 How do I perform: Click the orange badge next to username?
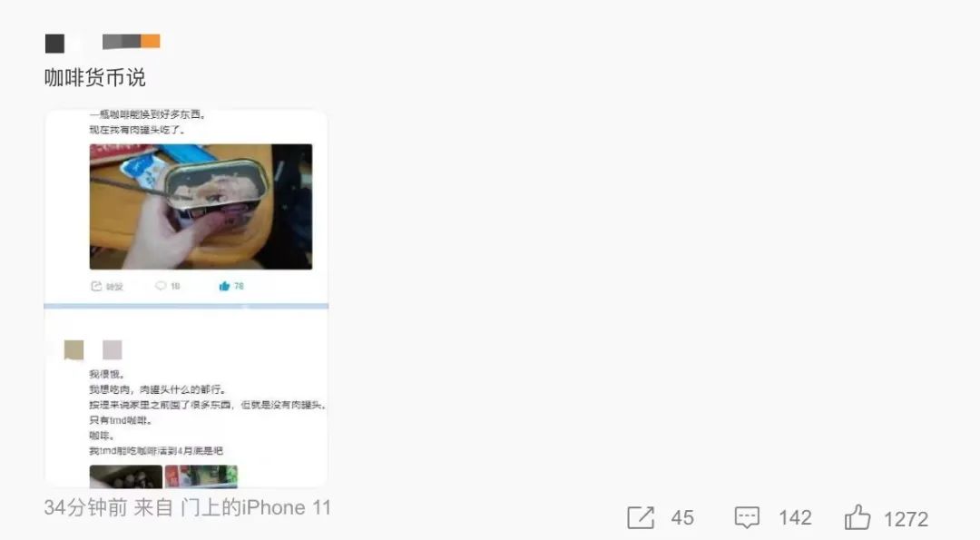point(151,41)
